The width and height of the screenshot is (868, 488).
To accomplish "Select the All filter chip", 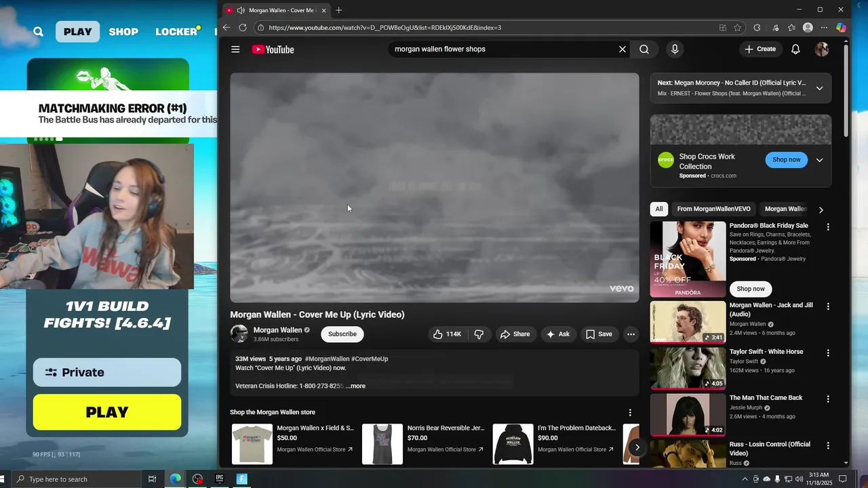I will click(659, 209).
